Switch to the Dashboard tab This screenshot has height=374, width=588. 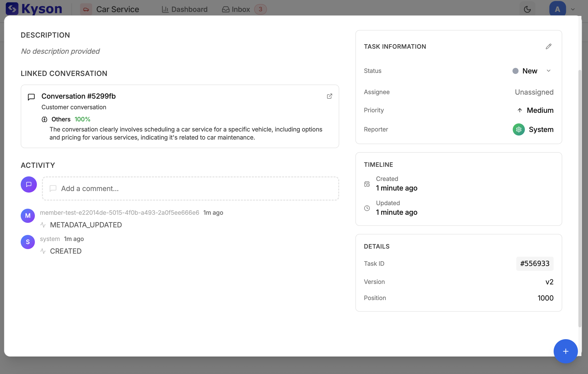[x=185, y=9]
